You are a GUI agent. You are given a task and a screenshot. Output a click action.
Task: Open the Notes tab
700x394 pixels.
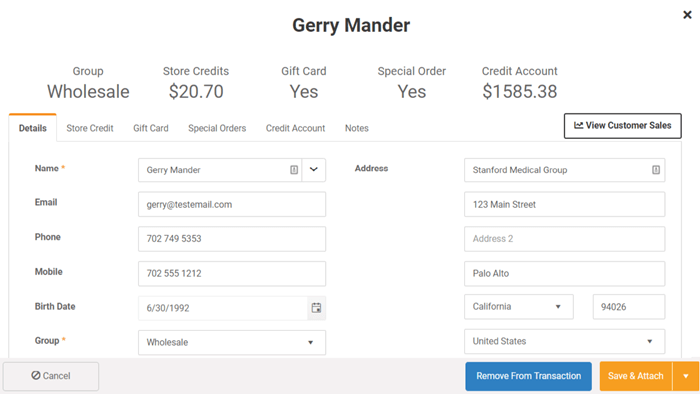point(357,128)
